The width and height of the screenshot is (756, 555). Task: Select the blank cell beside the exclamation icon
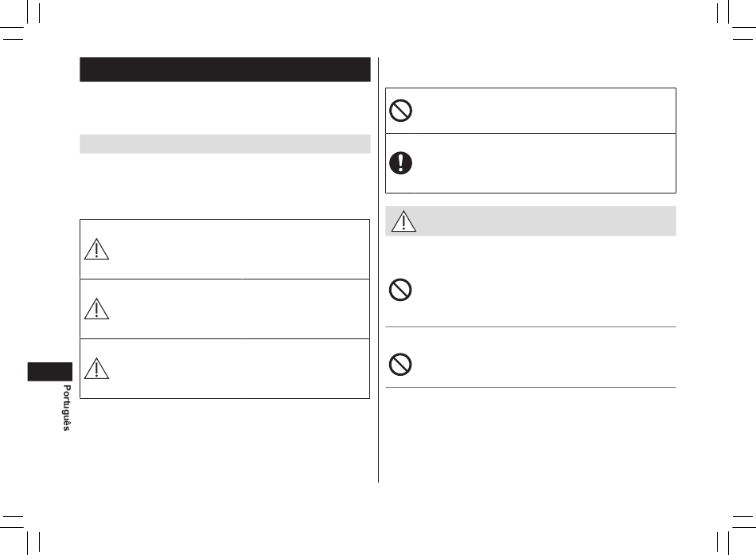tap(545, 163)
